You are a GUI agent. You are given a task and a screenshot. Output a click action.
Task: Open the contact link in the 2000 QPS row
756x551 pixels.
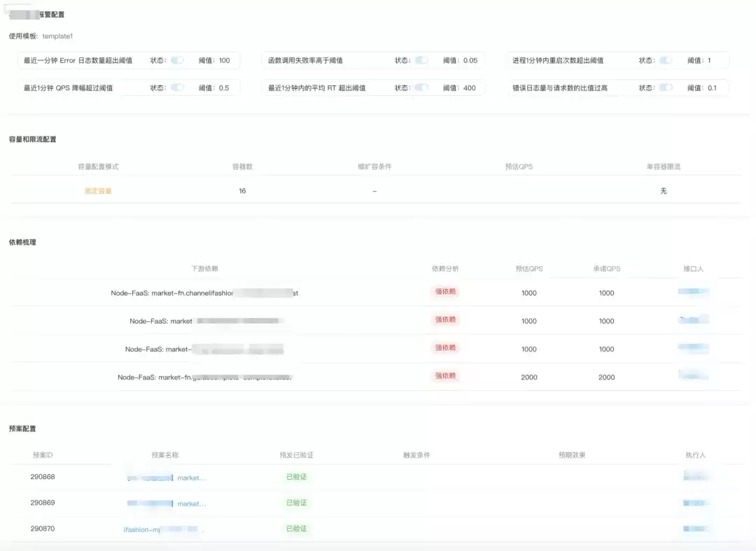[693, 375]
